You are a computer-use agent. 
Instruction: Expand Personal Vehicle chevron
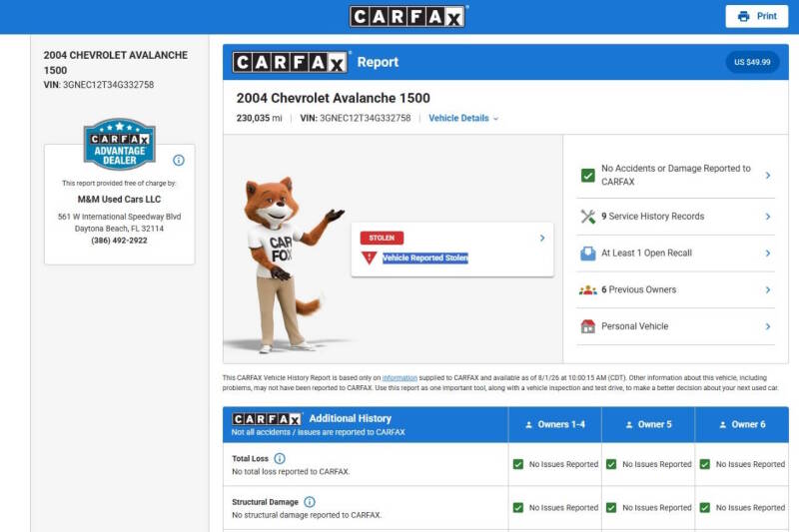click(x=768, y=326)
